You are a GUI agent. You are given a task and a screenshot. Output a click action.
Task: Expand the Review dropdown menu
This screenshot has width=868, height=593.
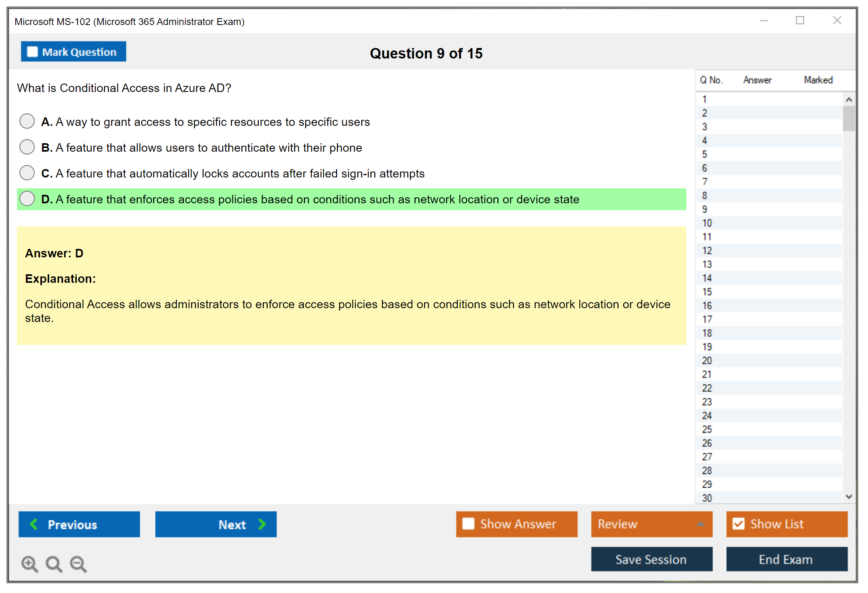click(x=700, y=524)
